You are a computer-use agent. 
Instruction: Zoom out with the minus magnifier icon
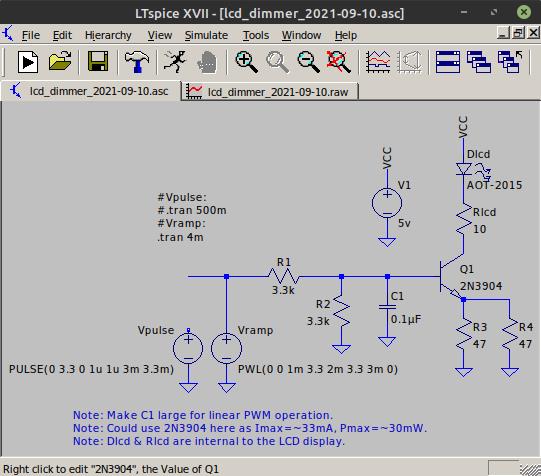308,62
